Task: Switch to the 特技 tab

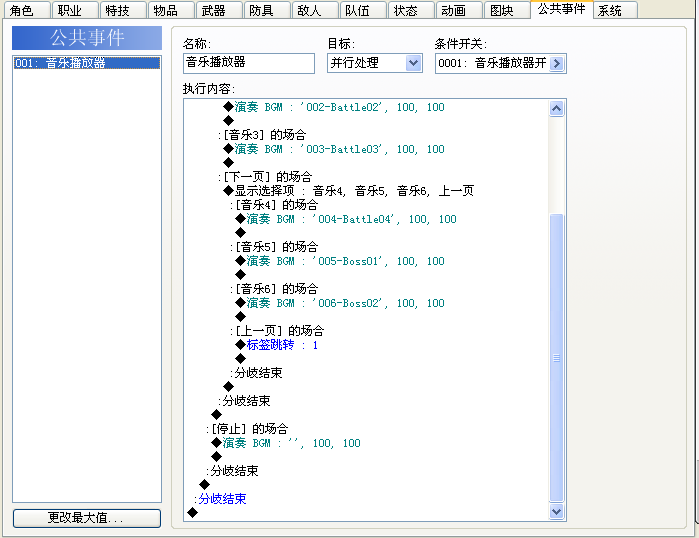Action: (x=123, y=10)
